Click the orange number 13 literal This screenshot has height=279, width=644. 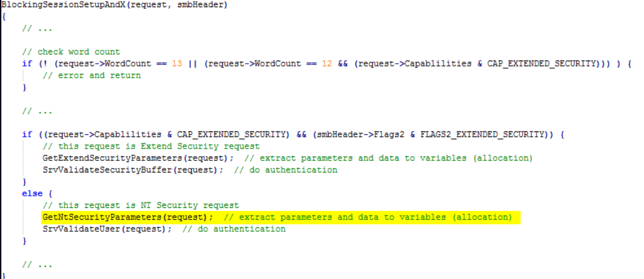(177, 63)
